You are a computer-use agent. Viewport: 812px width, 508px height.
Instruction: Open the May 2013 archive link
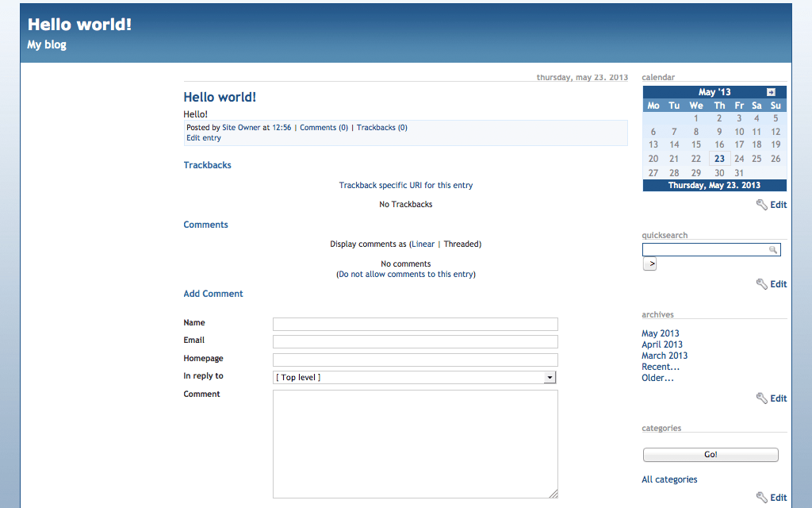point(660,333)
